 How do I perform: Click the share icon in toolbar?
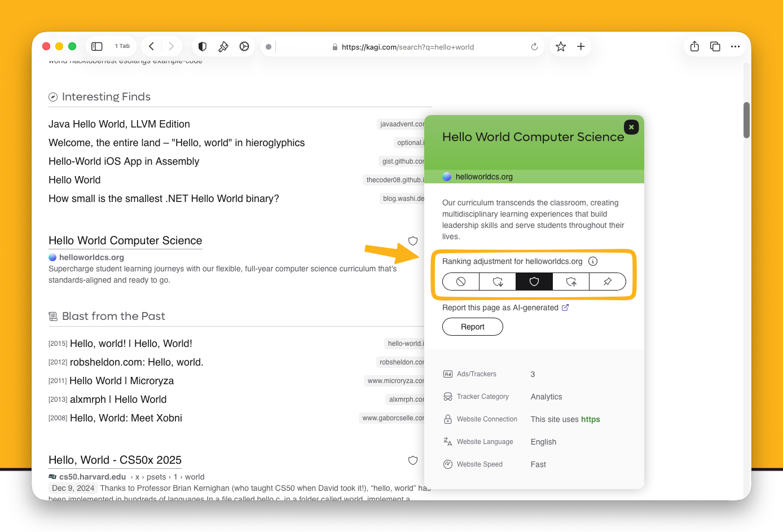[694, 47]
